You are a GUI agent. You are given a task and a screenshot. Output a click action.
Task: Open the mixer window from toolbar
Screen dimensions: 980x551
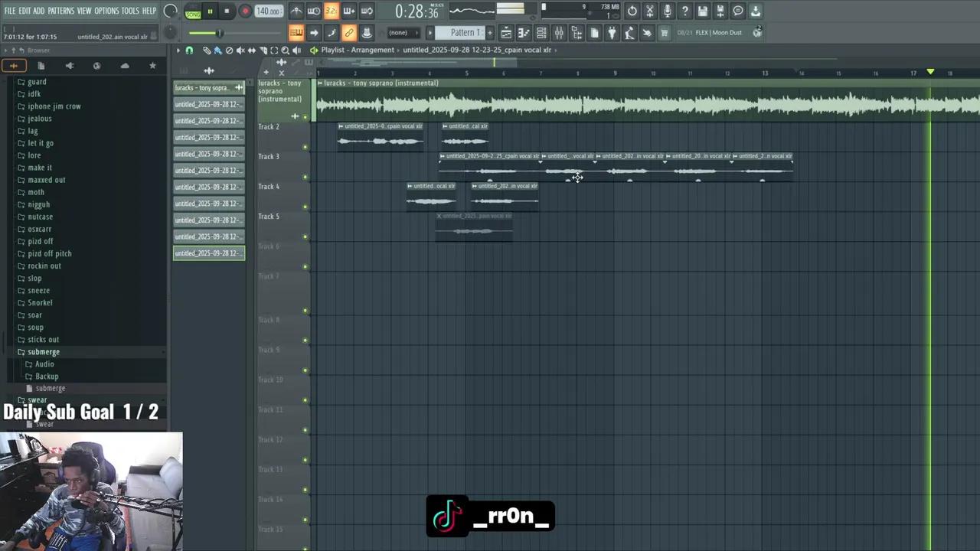559,33
